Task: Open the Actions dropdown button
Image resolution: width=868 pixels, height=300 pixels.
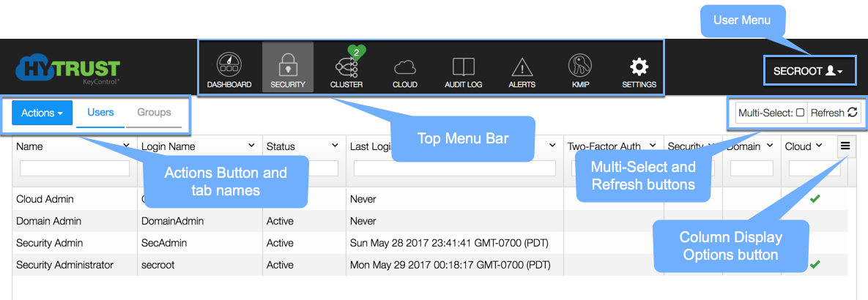Action: click(42, 113)
